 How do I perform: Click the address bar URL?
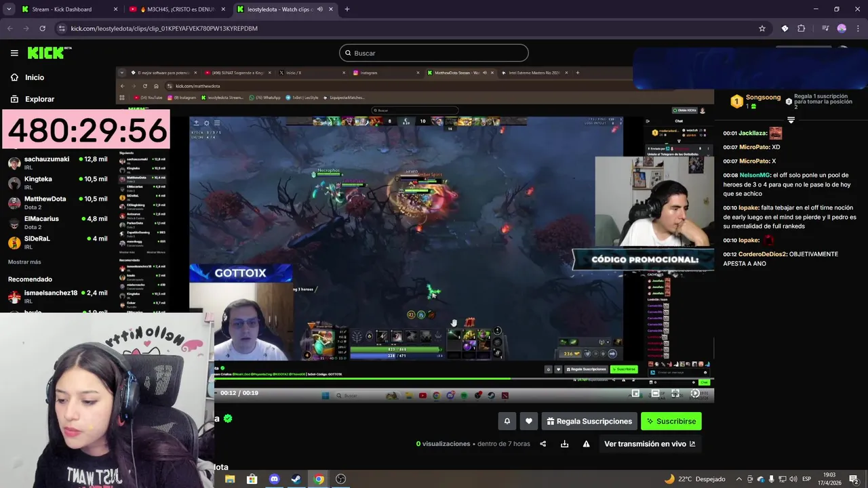pos(164,28)
